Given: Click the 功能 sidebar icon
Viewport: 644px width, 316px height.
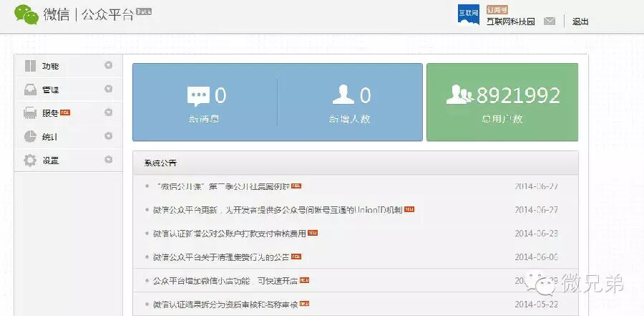Looking at the screenshot, I should [x=30, y=66].
